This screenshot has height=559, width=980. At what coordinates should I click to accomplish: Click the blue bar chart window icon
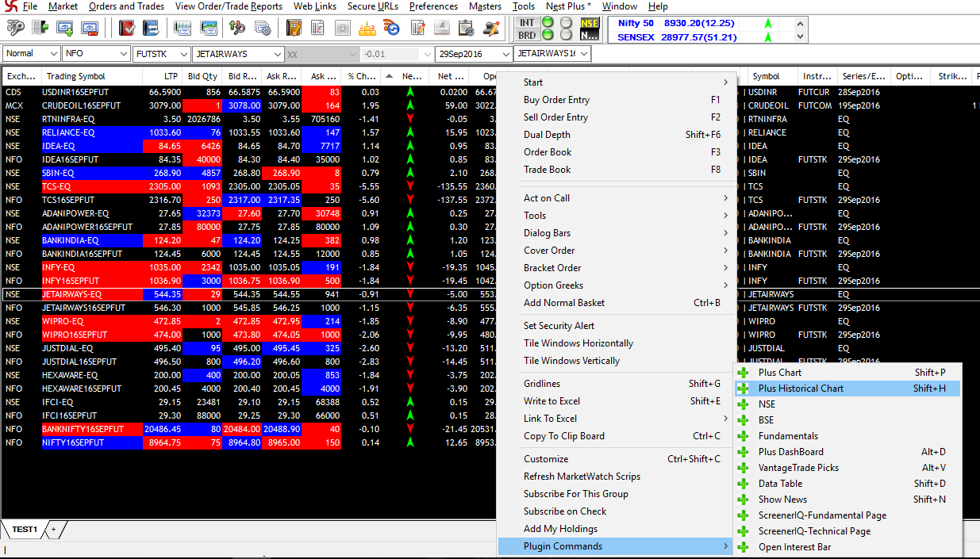(183, 29)
